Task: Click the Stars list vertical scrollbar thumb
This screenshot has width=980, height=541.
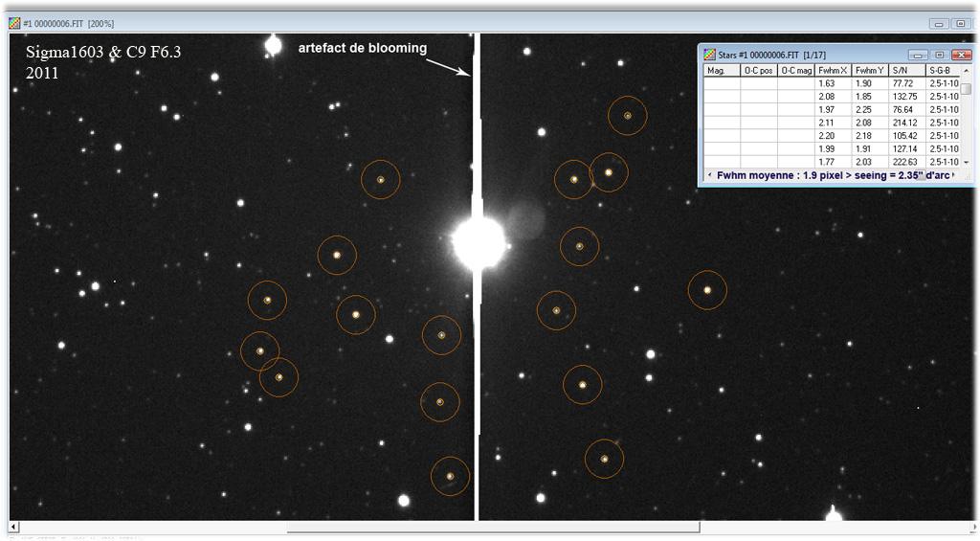Action: [967, 89]
